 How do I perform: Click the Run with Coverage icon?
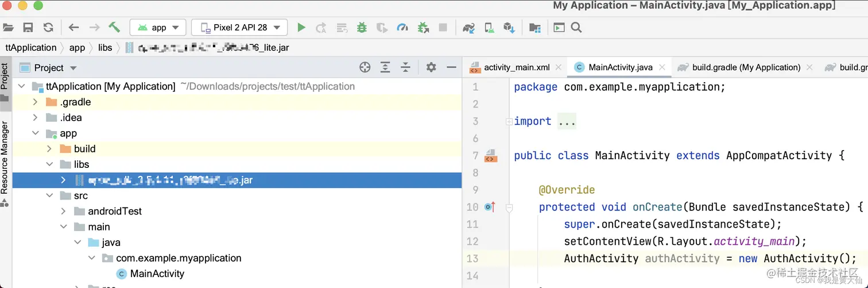pyautogui.click(x=382, y=28)
